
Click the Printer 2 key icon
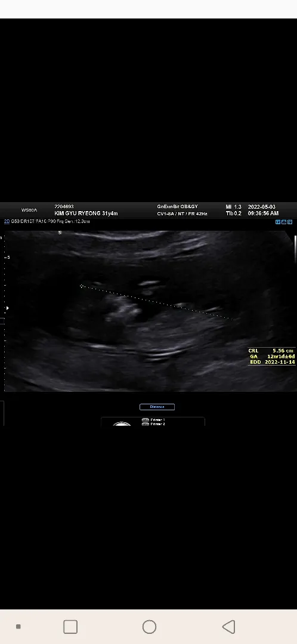pos(145,425)
